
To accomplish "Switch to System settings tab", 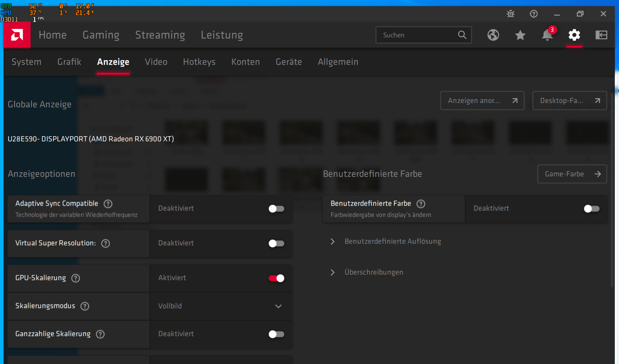I will pos(26,62).
